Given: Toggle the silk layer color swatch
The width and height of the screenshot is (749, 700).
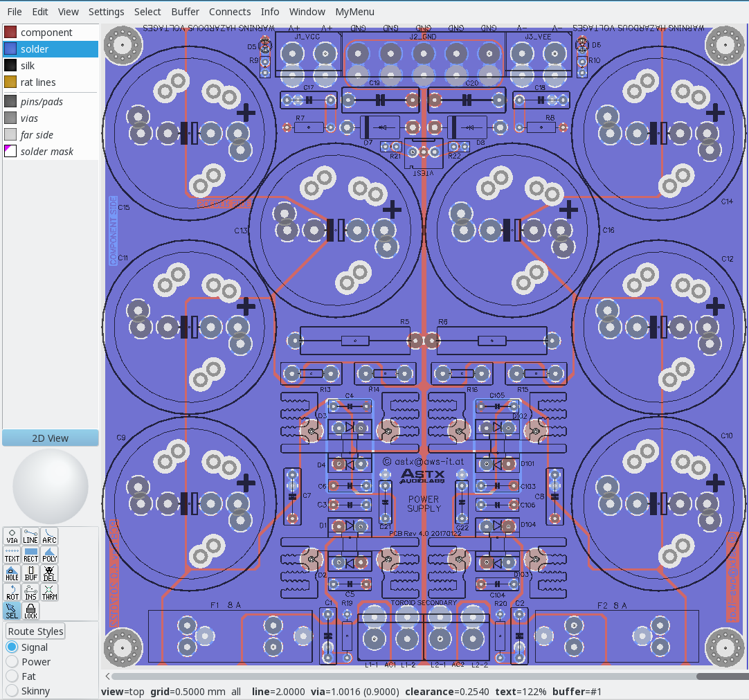Looking at the screenshot, I should tap(10, 66).
